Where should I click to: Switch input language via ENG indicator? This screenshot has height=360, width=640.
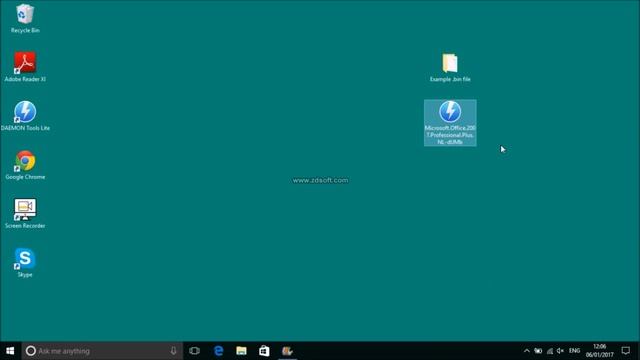[x=574, y=351]
